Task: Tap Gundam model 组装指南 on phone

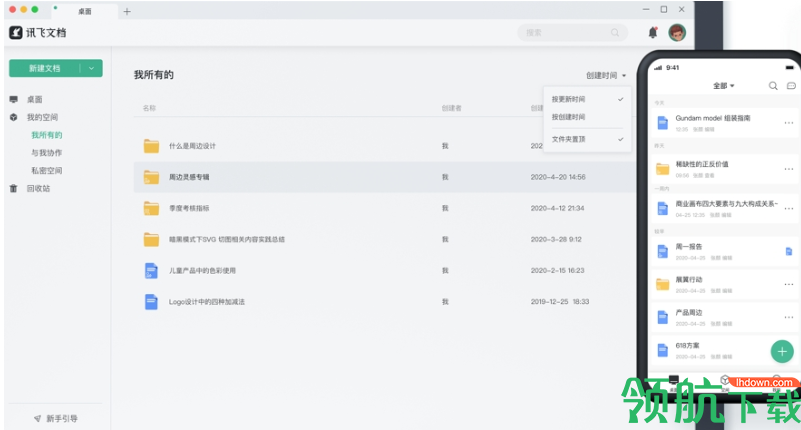Action: pos(713,118)
